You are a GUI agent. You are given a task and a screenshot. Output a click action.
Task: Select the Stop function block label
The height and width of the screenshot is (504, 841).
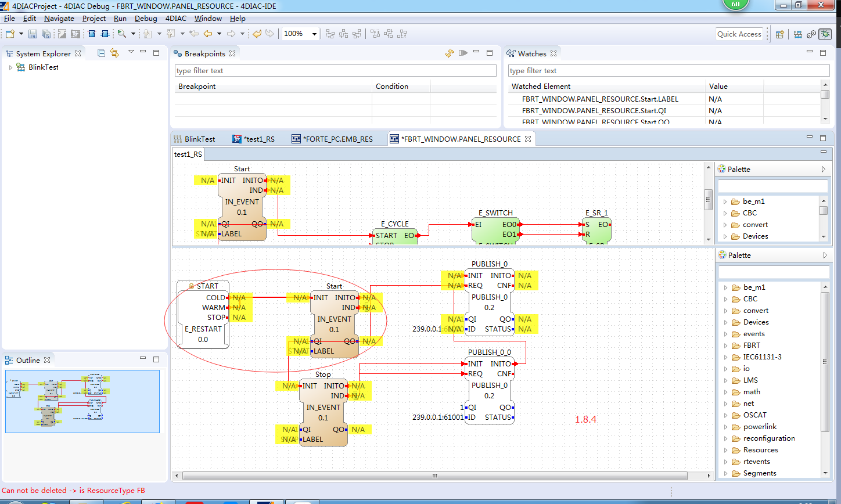323,375
